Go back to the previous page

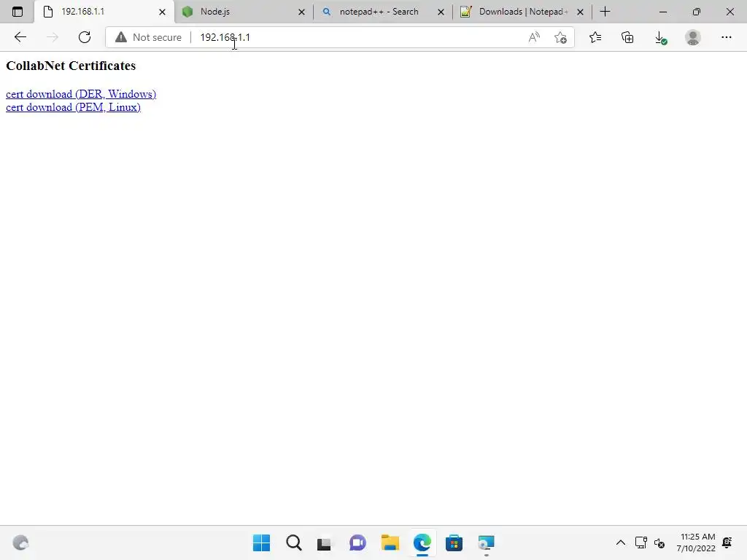(x=20, y=37)
